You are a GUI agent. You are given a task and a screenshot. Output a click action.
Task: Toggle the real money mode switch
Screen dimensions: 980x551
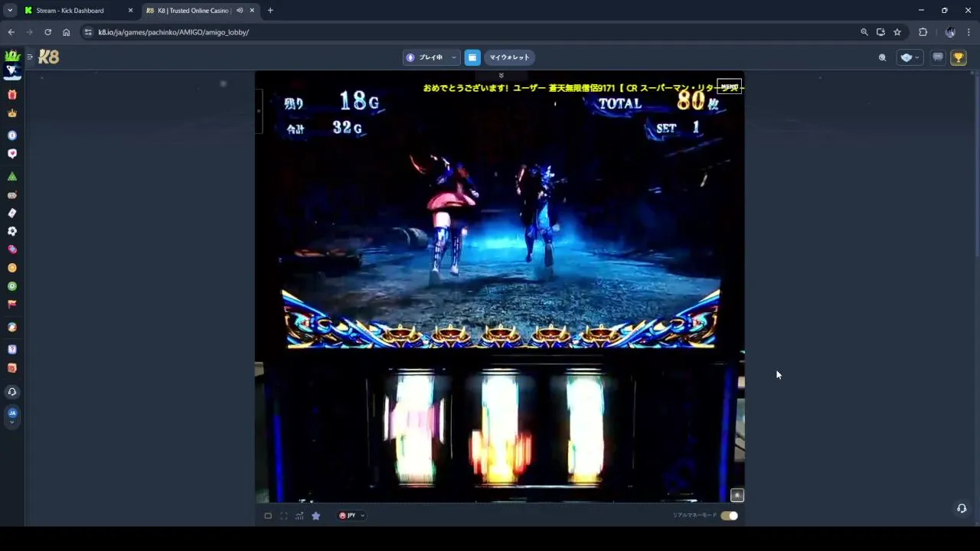click(x=729, y=516)
